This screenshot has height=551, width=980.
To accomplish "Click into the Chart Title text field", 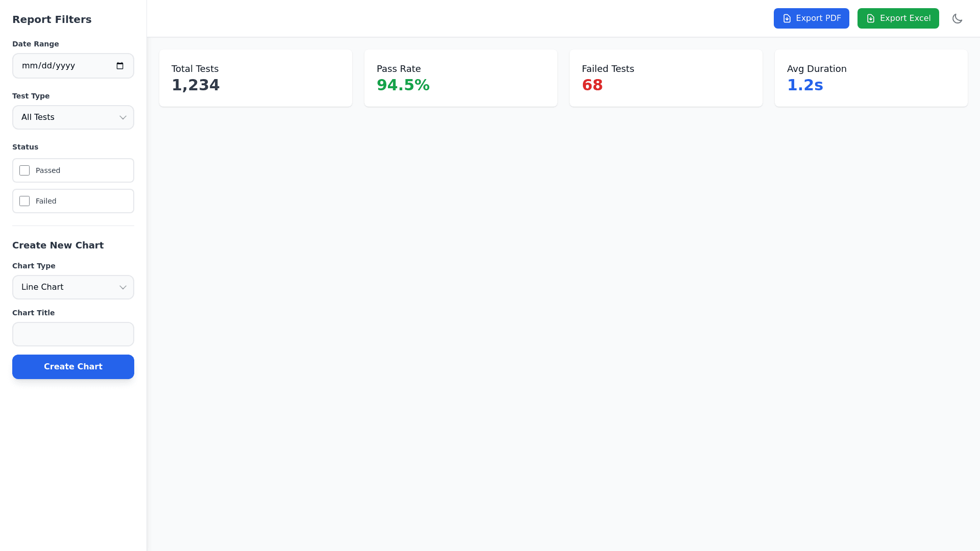I will 73,334.
